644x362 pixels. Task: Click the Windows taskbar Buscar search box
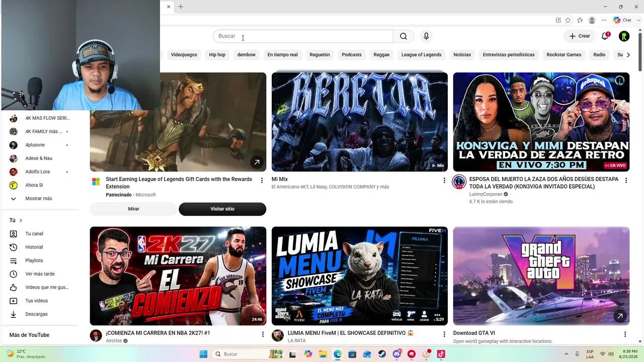248,354
